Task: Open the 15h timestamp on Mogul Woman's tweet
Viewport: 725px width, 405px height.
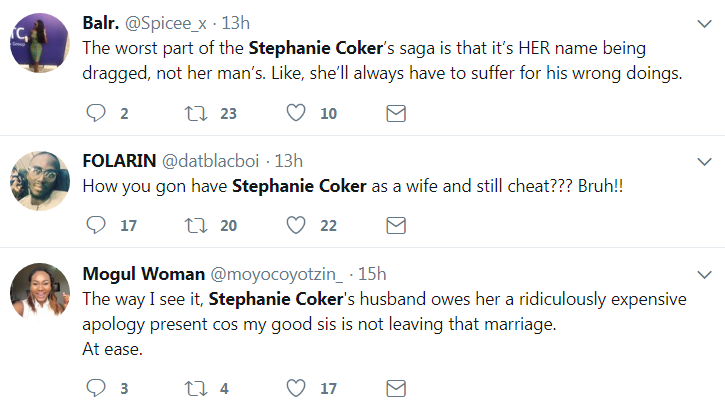Action: coord(371,272)
